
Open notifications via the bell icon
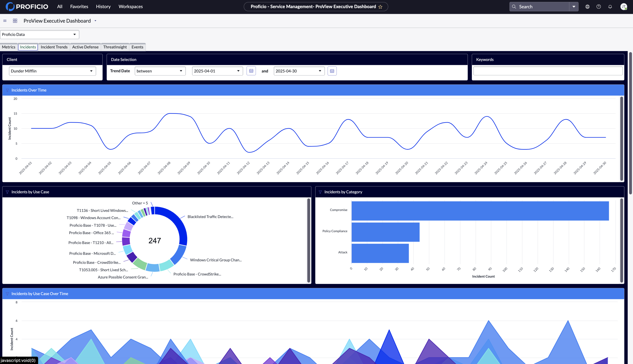610,6
